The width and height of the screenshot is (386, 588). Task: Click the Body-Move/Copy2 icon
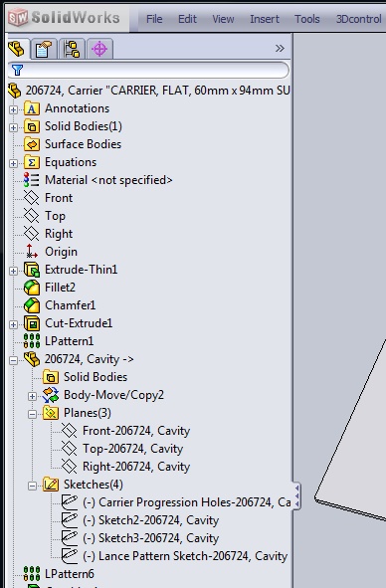[51, 395]
